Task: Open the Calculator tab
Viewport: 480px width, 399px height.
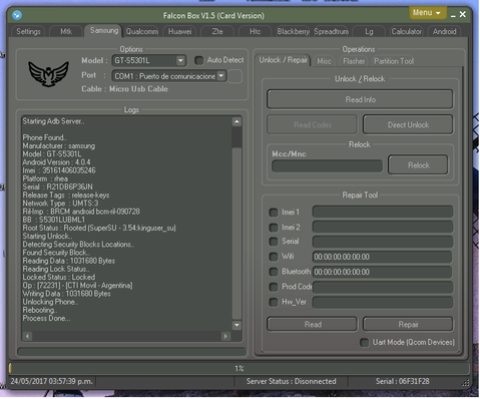Action: point(406,32)
